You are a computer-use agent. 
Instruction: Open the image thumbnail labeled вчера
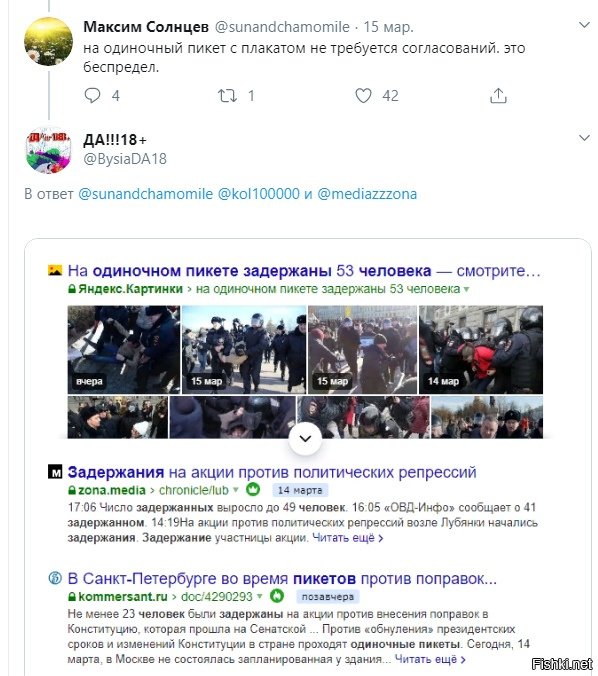[x=124, y=350]
